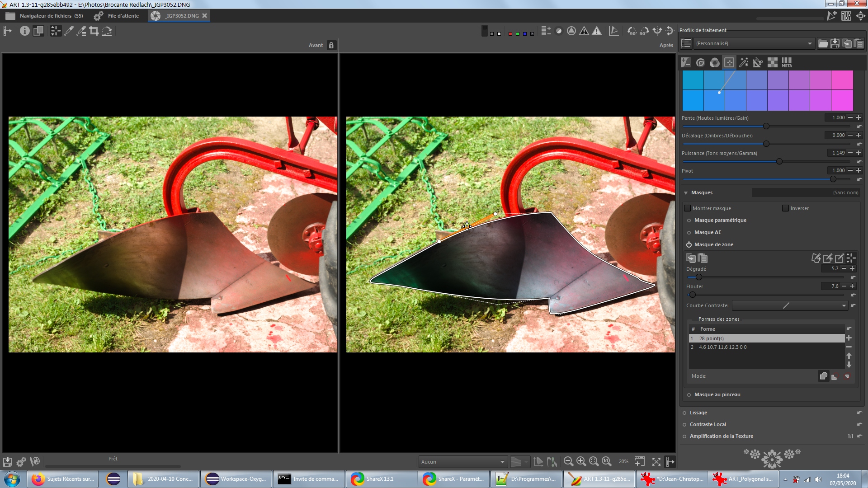Collapse the Masques section
The height and width of the screenshot is (488, 868).
(x=686, y=192)
